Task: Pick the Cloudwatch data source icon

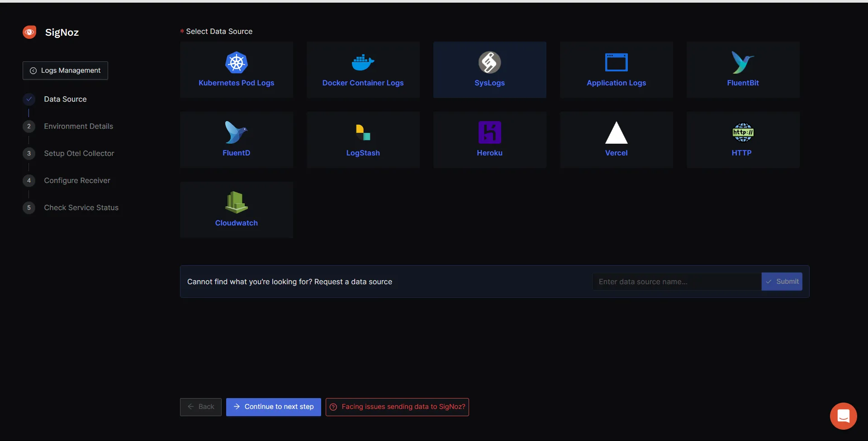Action: click(x=236, y=203)
